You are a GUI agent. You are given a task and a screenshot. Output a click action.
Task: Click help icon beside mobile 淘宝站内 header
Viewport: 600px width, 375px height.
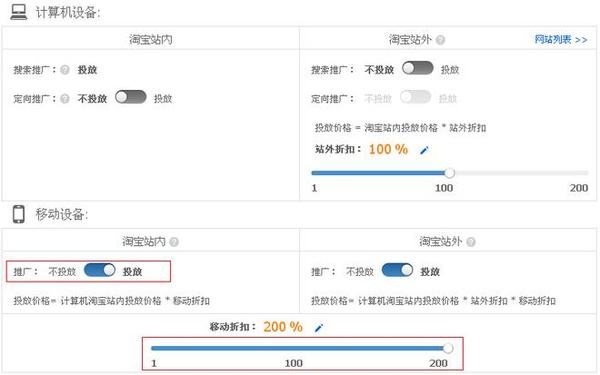pyautogui.click(x=174, y=242)
